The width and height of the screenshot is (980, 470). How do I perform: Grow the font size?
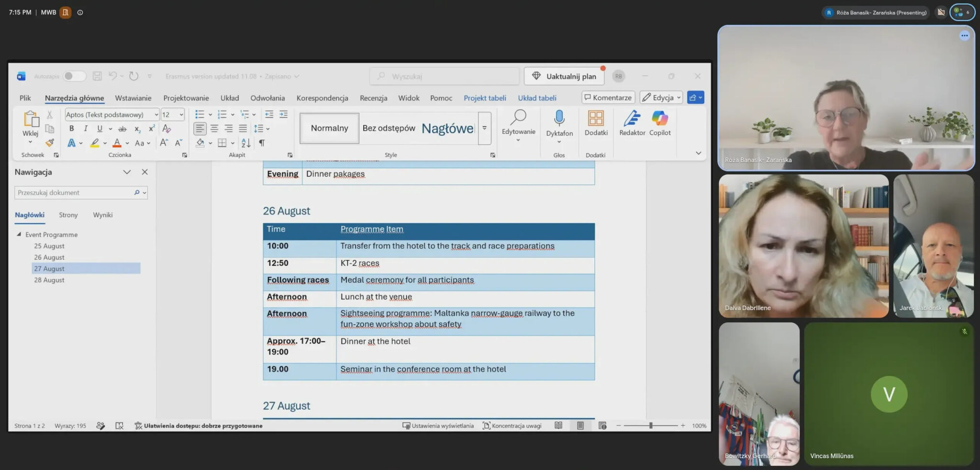pyautogui.click(x=164, y=142)
